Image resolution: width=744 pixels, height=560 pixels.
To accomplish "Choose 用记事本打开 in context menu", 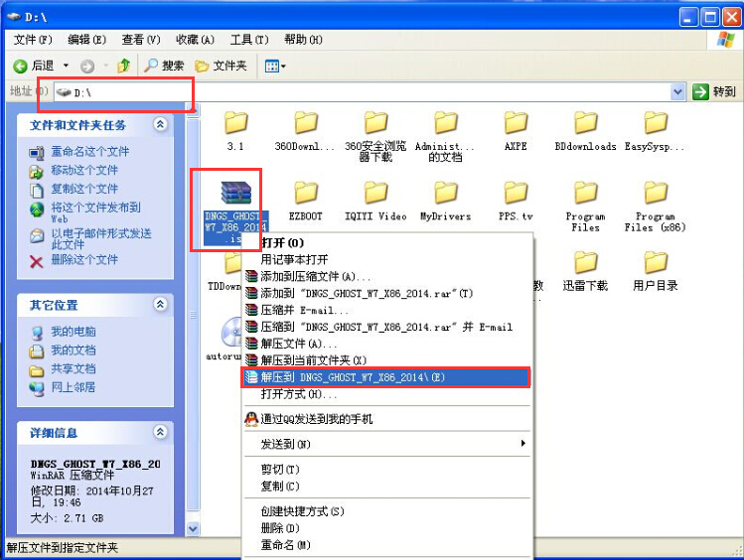I will coord(386,259).
